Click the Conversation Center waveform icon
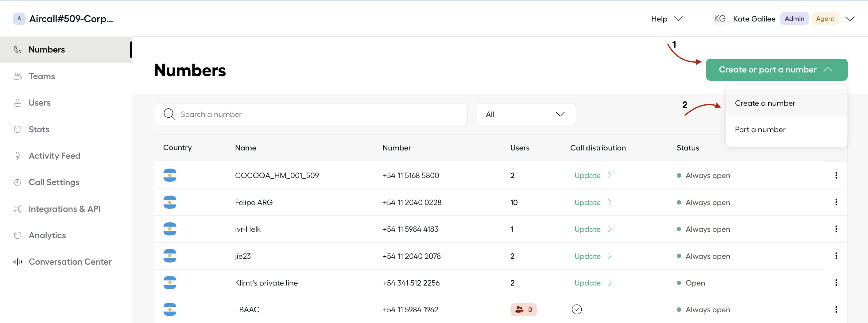This screenshot has width=868, height=323. (x=17, y=262)
